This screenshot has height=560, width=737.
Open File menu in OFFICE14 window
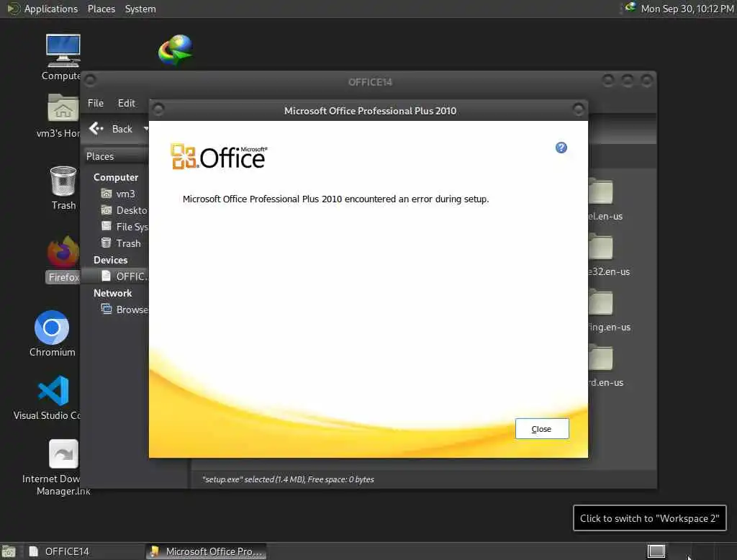click(x=96, y=103)
